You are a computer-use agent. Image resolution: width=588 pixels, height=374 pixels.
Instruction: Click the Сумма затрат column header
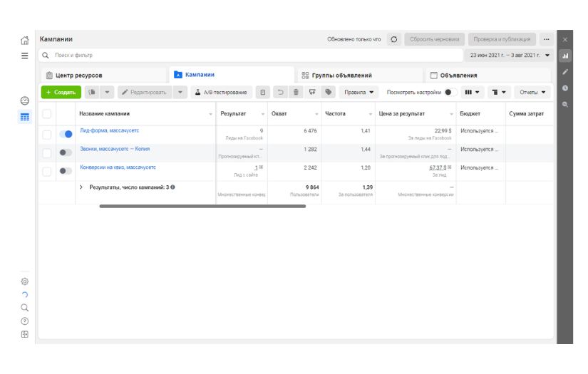529,113
